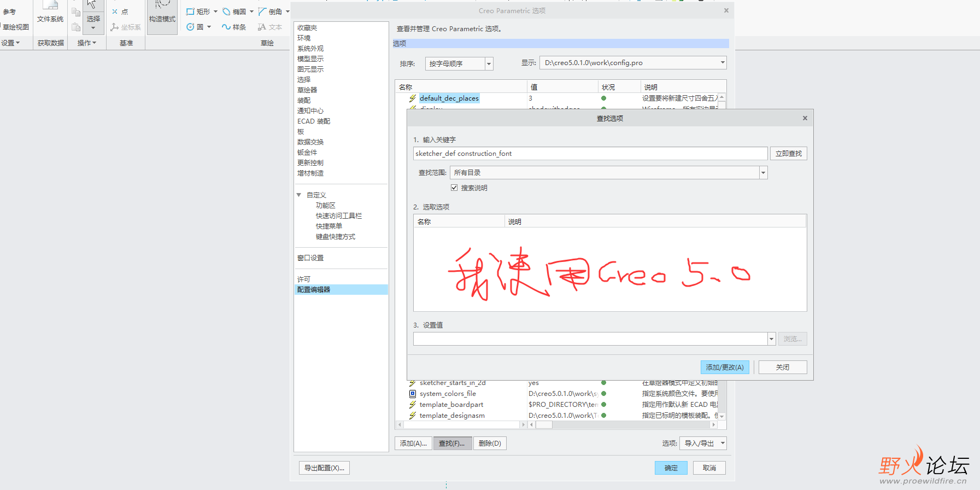Select the 倒角 chamfer tool icon
Image resolution: width=980 pixels, height=490 pixels.
pyautogui.click(x=262, y=11)
